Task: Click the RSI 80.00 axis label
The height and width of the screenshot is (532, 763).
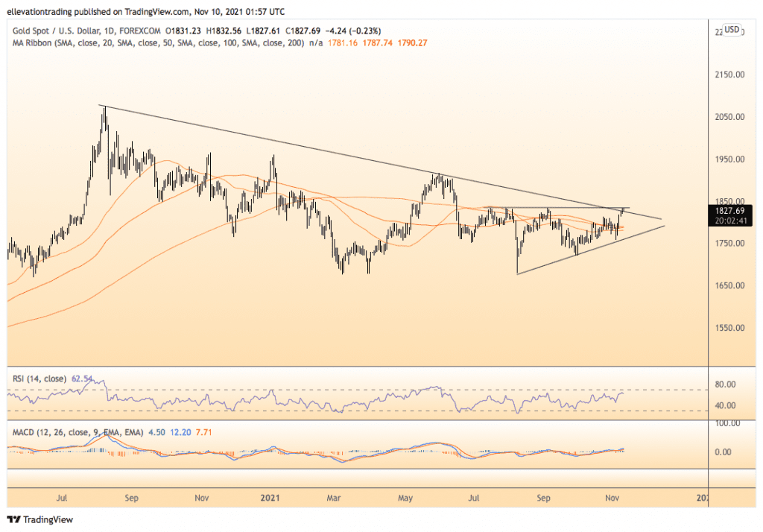Action: (725, 384)
